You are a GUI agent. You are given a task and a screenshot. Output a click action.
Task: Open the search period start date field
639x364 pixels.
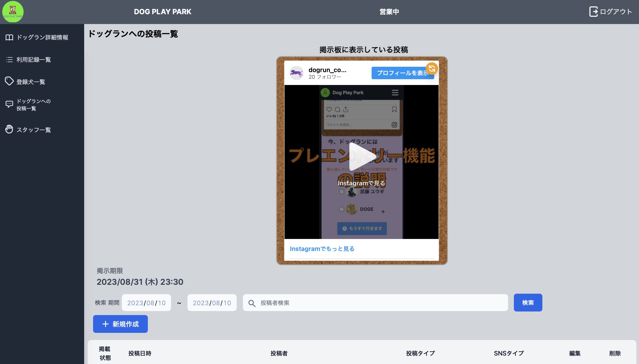coord(146,303)
